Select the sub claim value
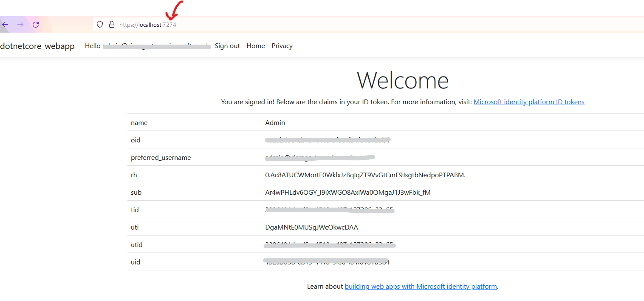Viewport: 644px width, 301px height. 348,192
